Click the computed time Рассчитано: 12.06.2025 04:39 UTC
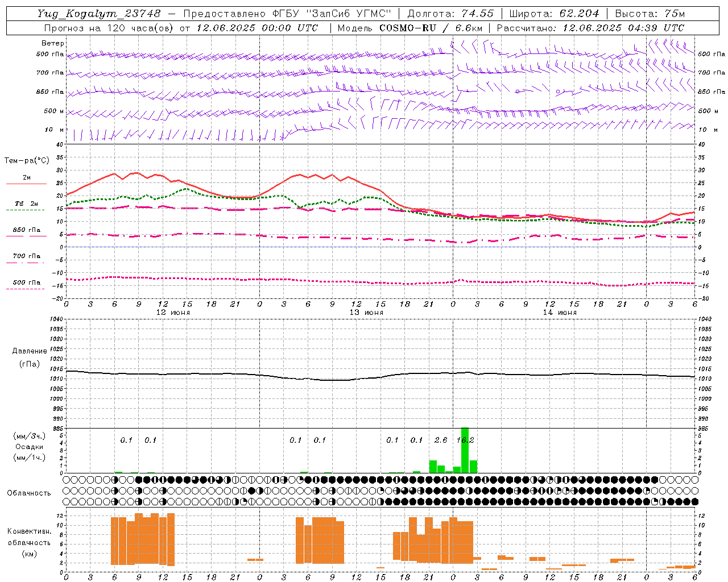 (x=590, y=28)
